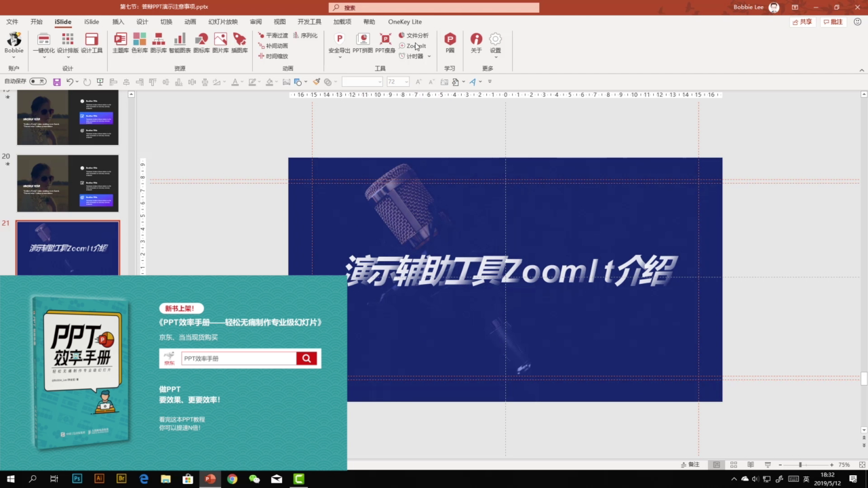The height and width of the screenshot is (488, 868).
Task: Launch the PPT瘦身 slimming tool
Action: point(385,43)
